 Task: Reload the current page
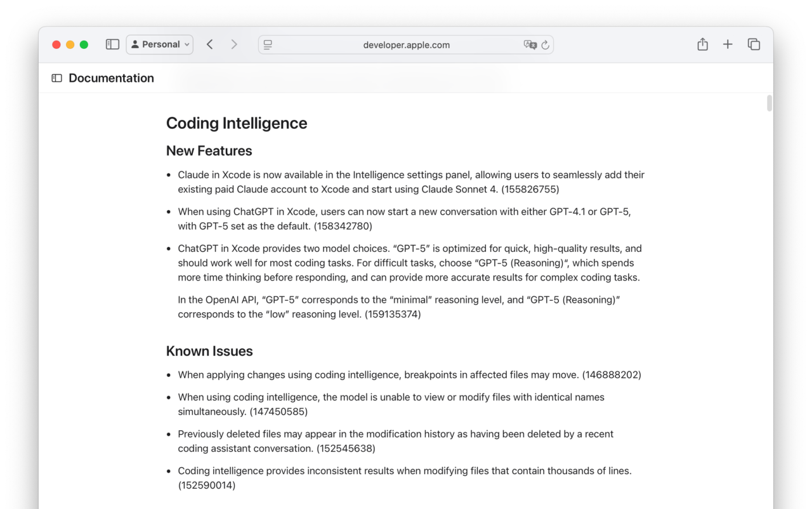click(546, 44)
